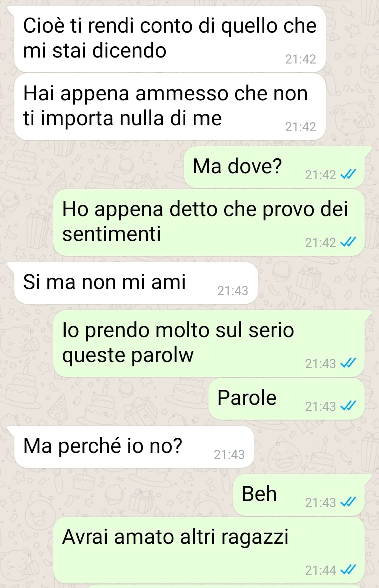The width and height of the screenshot is (379, 588).
Task: Tap blue checkmarks on "provo dei sentimenti" message
Action: [x=348, y=242]
